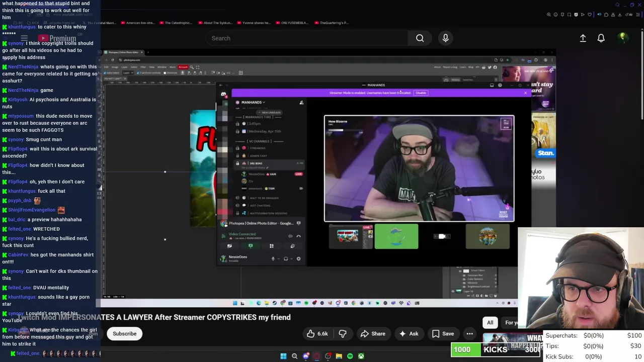Click the Discord invite people icon
The image size is (644, 362).
(301, 103)
